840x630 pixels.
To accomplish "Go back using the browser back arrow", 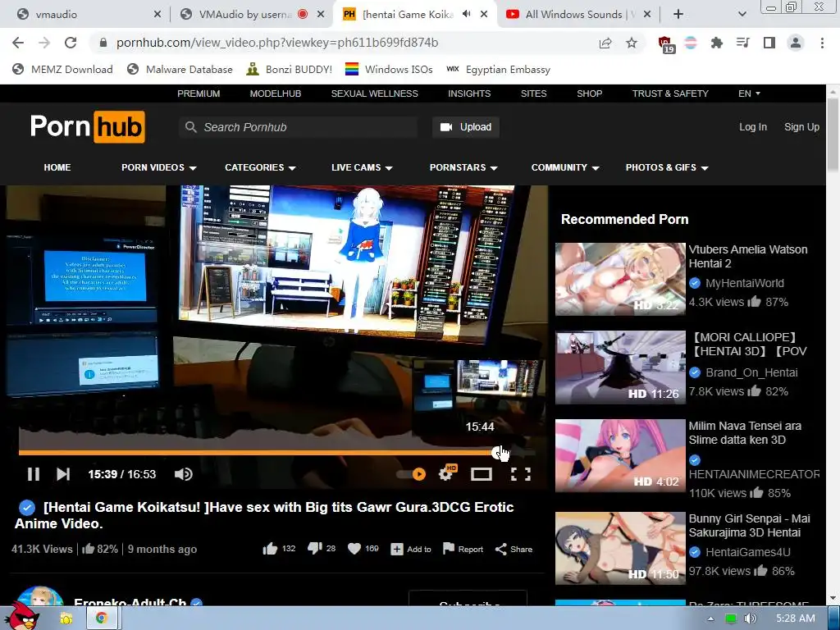I will 18,43.
